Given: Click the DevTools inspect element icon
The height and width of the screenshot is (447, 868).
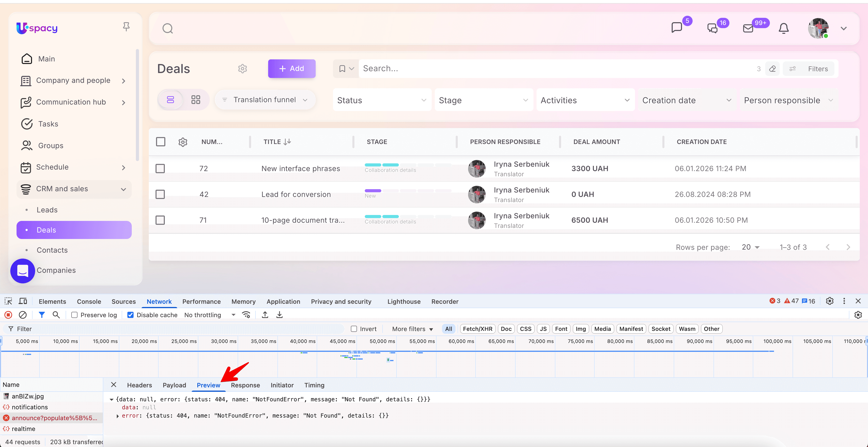Looking at the screenshot, I should (9, 301).
